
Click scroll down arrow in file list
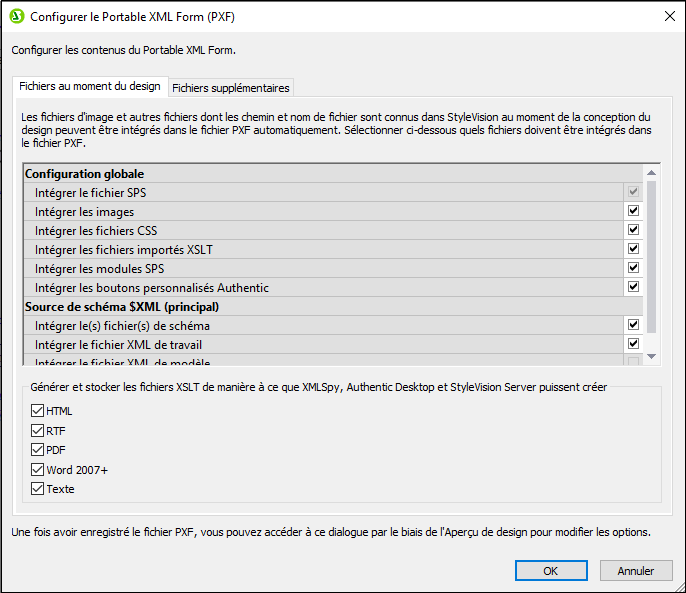coord(652,357)
